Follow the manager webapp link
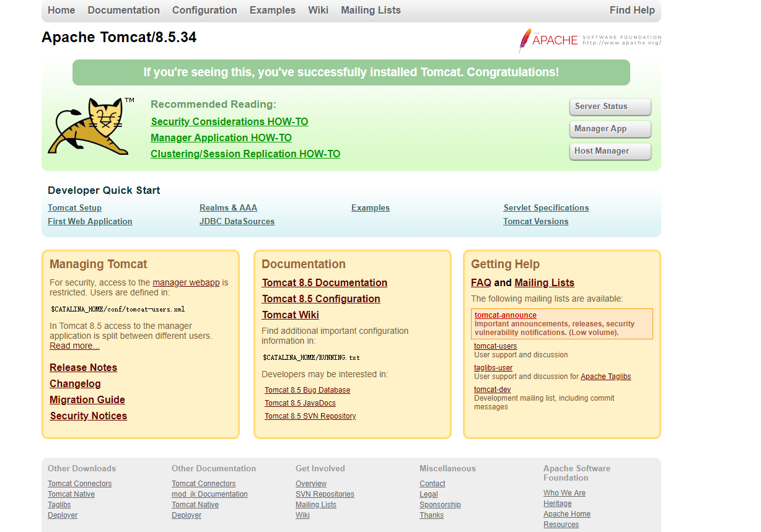 click(186, 282)
